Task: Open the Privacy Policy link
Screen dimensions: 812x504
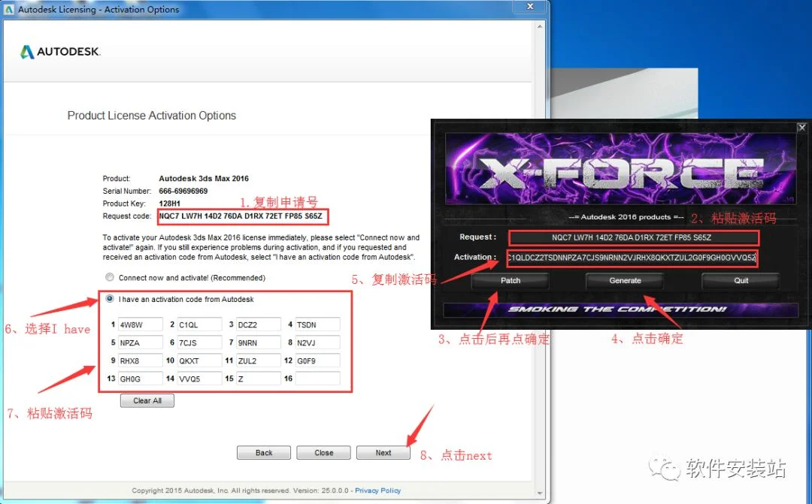Action: point(377,490)
